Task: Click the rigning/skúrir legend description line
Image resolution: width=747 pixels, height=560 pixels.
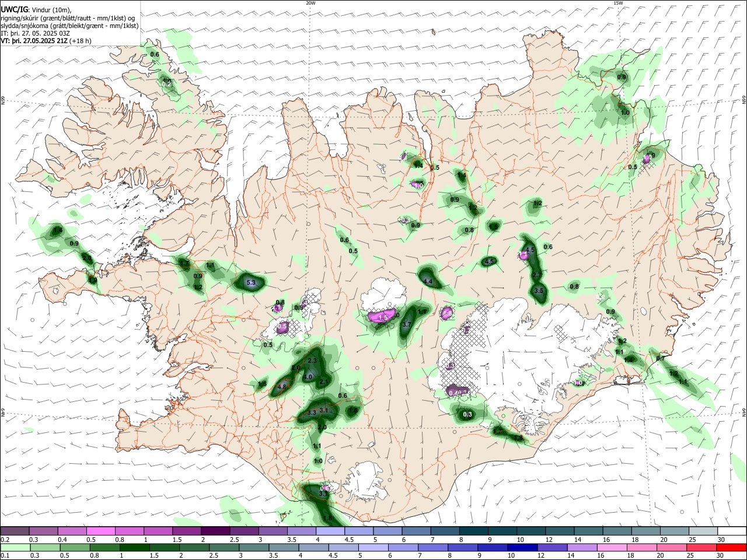Action: 67,18
